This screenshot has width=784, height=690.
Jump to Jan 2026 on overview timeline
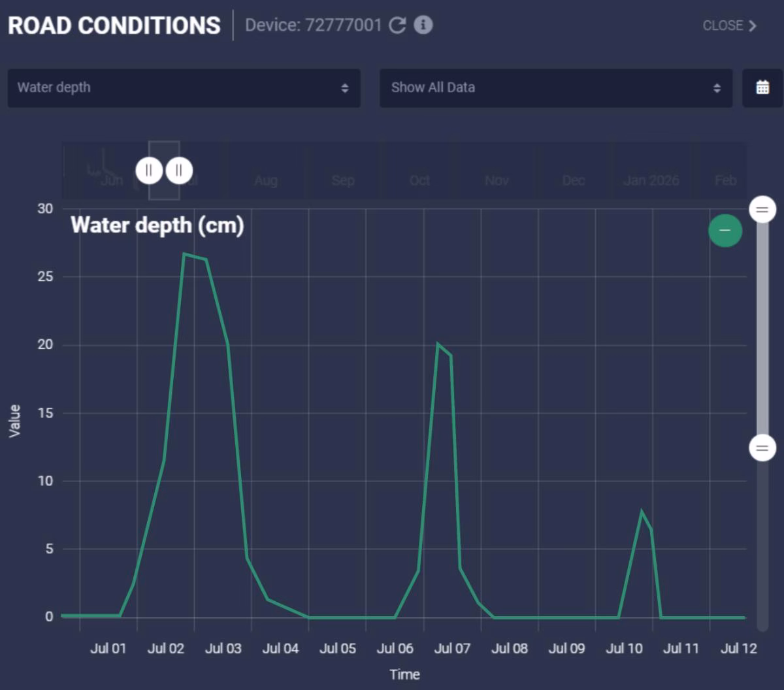(651, 180)
